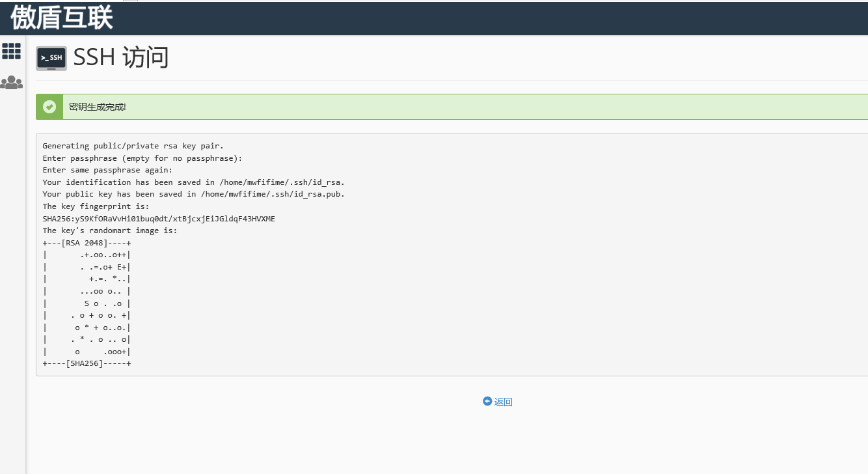Click the "Enter passphrase (empty for no passphrase)" line
The image size is (868, 474).
(x=142, y=158)
